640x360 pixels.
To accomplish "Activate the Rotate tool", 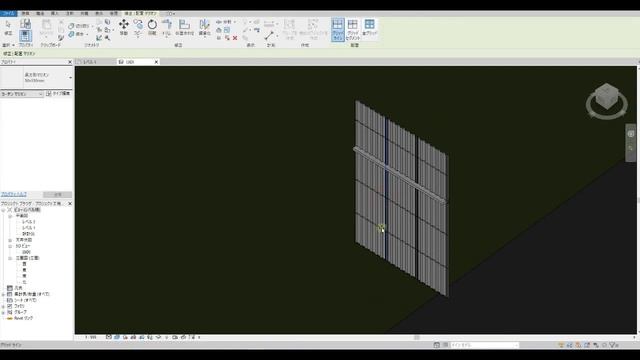I will tap(152, 27).
